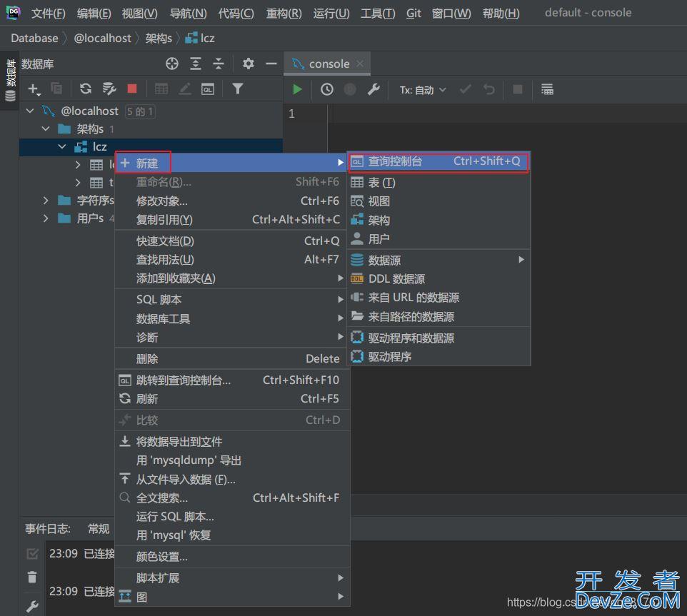Open query history clock icon
Screen dimensions: 687x616
tap(327, 90)
